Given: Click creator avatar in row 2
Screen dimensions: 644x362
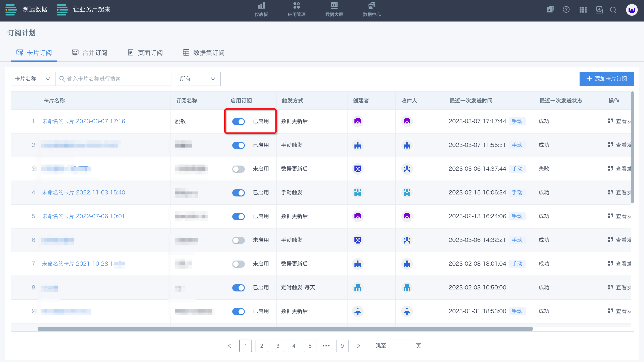Looking at the screenshot, I should (358, 145).
